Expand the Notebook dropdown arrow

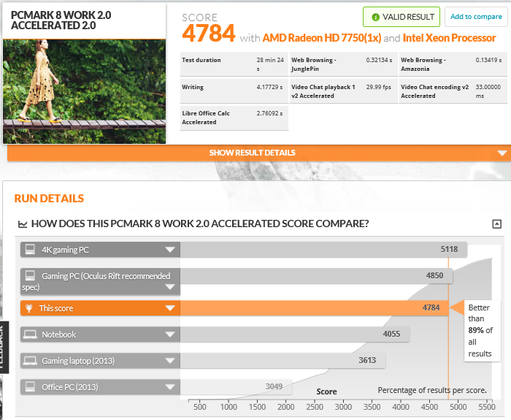coord(170,335)
